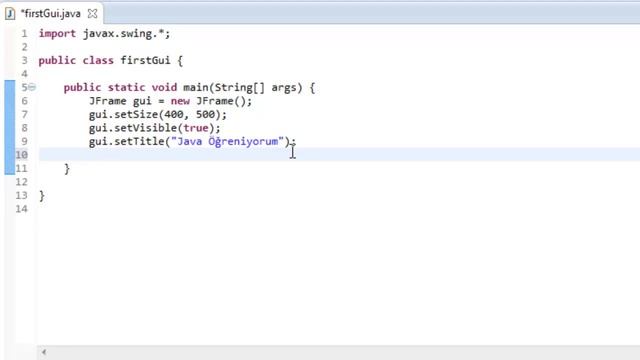Close the firstGui.java tab
640x360 pixels.
pyautogui.click(x=93, y=13)
